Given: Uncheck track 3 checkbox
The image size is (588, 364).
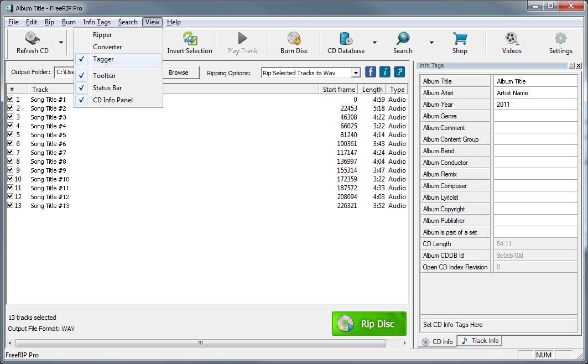Looking at the screenshot, I should click(x=11, y=117).
